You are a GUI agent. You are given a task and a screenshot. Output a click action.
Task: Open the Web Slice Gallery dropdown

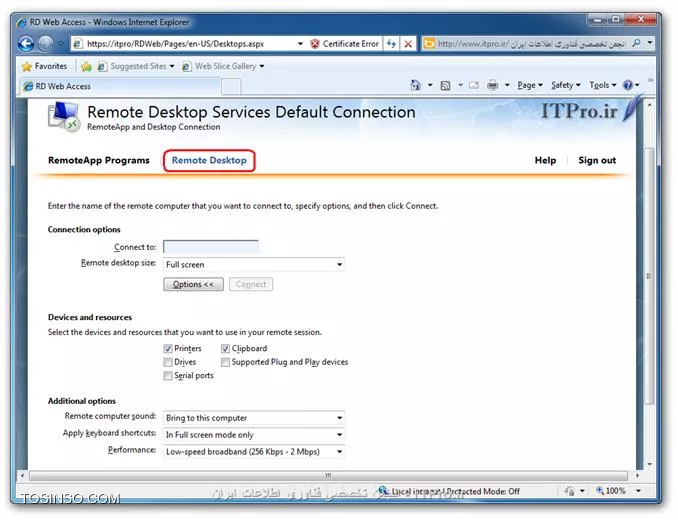pos(262,66)
